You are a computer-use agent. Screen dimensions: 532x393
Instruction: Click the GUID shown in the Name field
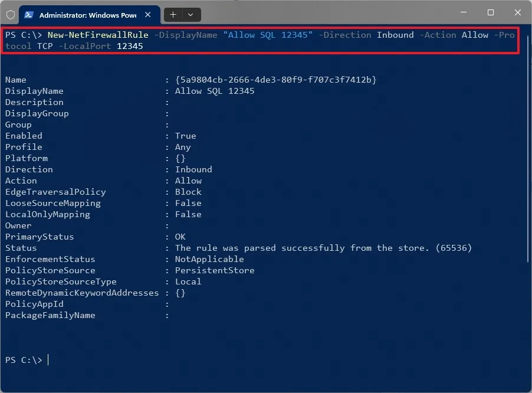click(277, 80)
